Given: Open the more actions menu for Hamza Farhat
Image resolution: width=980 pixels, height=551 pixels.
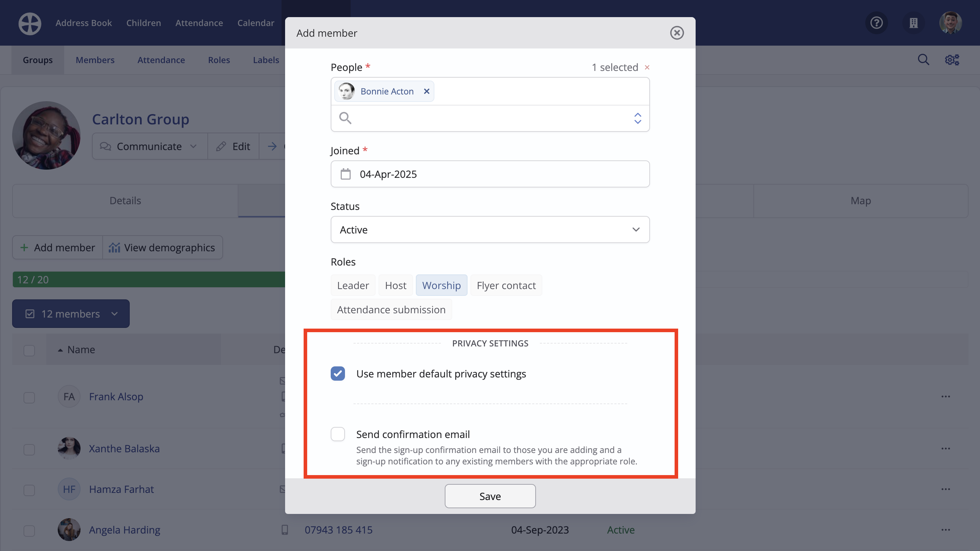Looking at the screenshot, I should click(946, 489).
